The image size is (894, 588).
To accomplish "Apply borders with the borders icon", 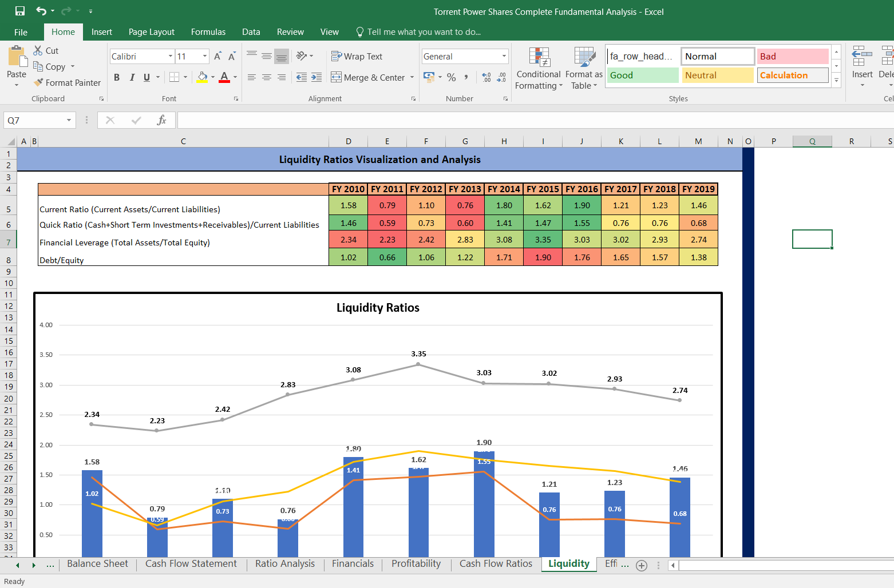I will pyautogui.click(x=175, y=77).
